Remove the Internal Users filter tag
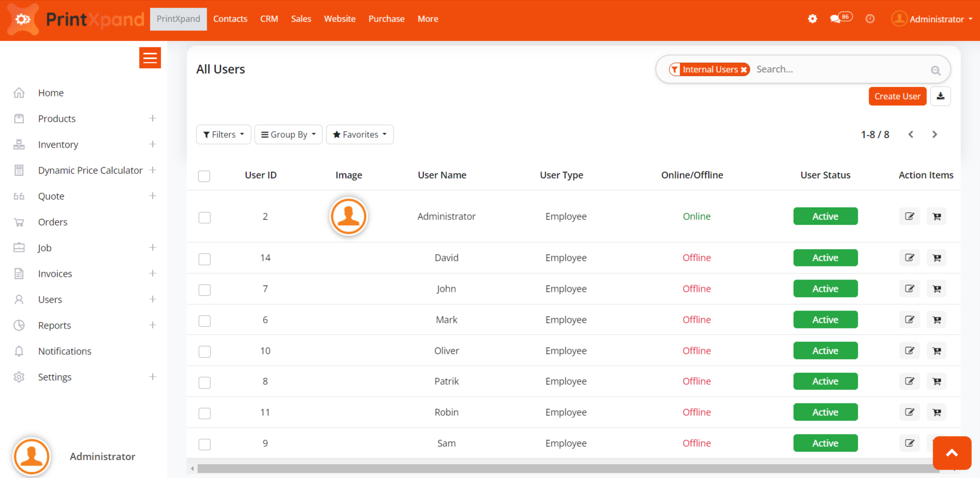The width and height of the screenshot is (980, 478). click(744, 70)
